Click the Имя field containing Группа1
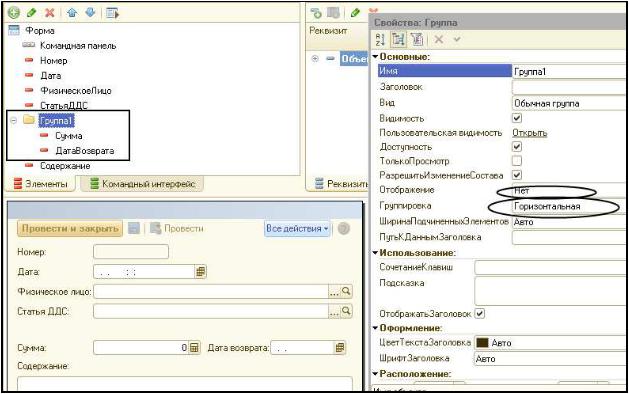The width and height of the screenshot is (629, 394). click(x=569, y=72)
